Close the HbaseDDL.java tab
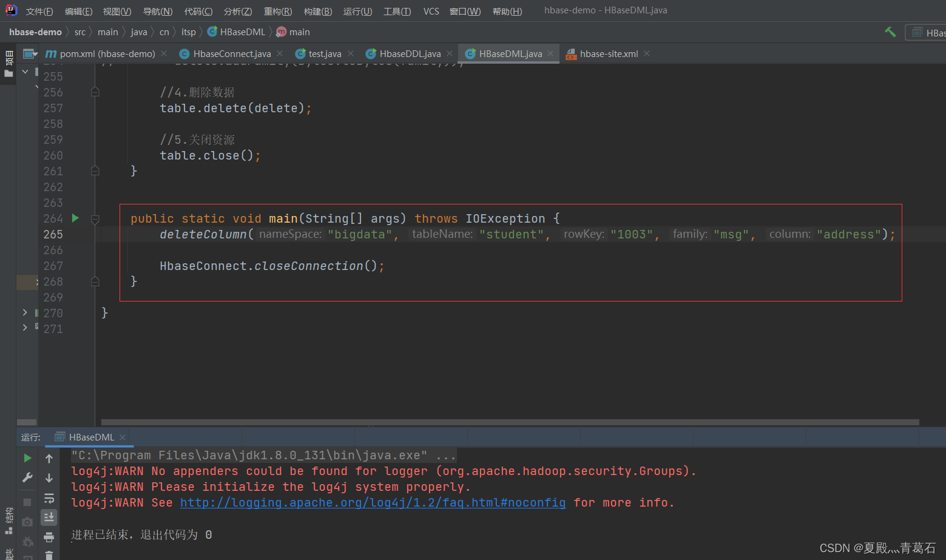Viewport: 946px width, 560px height. (x=450, y=53)
